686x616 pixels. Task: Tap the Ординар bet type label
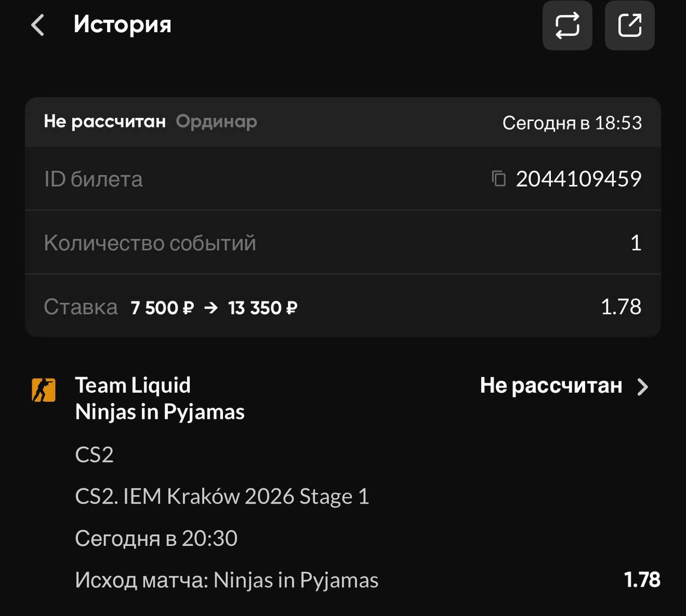point(217,122)
